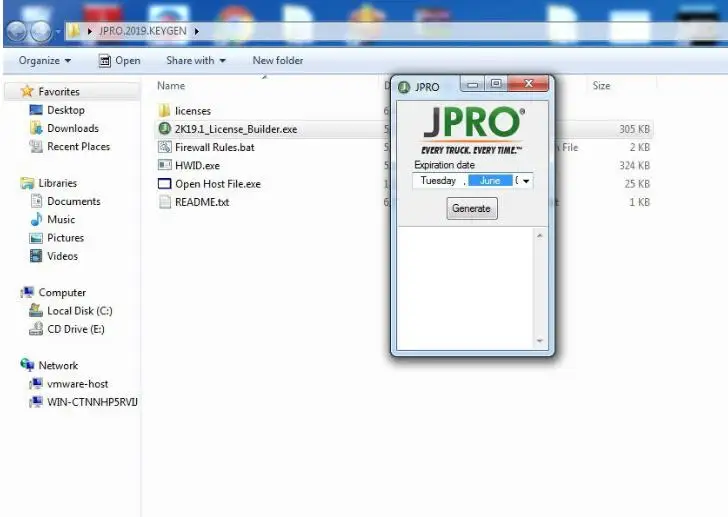Sort files by the Name column header

pyautogui.click(x=171, y=86)
